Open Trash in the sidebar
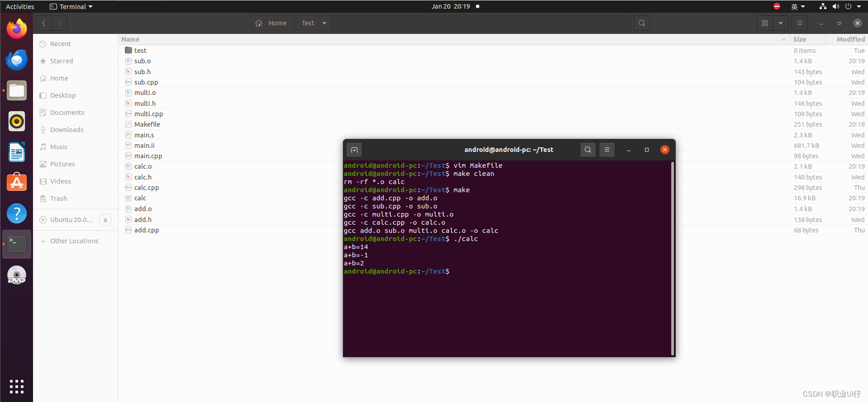The image size is (868, 402). (x=76, y=199)
